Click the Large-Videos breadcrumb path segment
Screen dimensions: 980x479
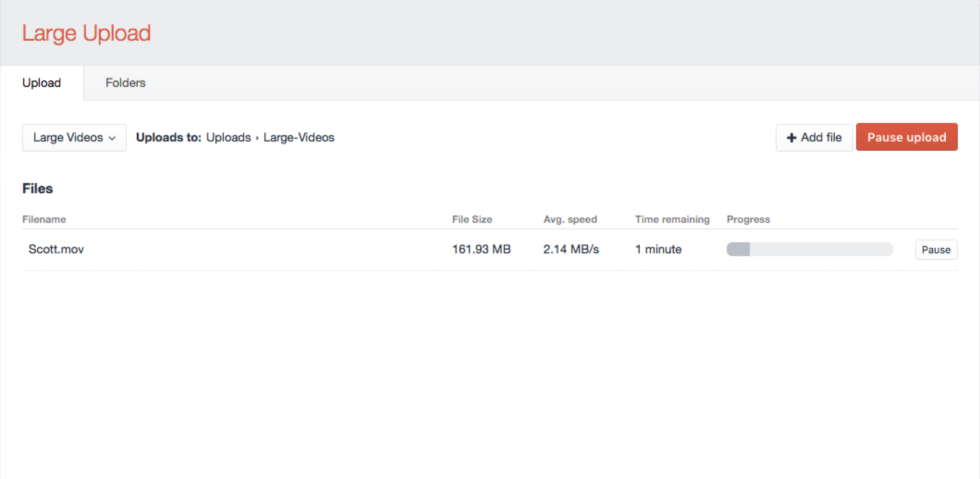(299, 138)
